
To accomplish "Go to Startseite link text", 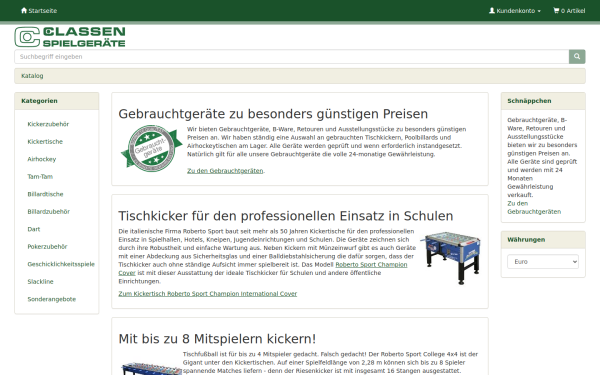I will coord(42,11).
